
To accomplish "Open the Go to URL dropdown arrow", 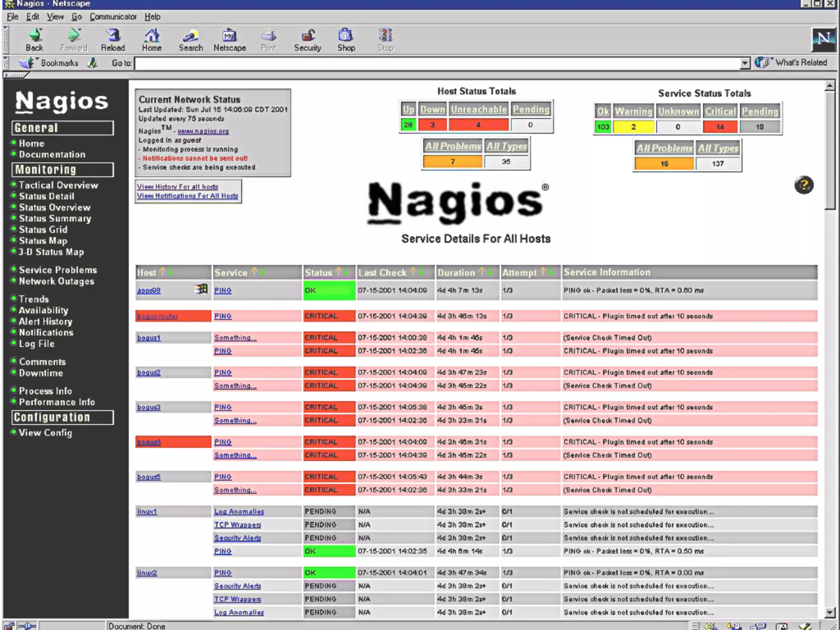I will 745,64.
